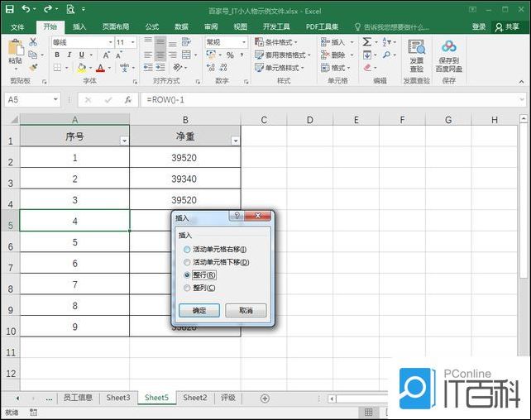The image size is (531, 420).
Task: Click 取消 button in the Insert dialog
Action: pos(246,311)
